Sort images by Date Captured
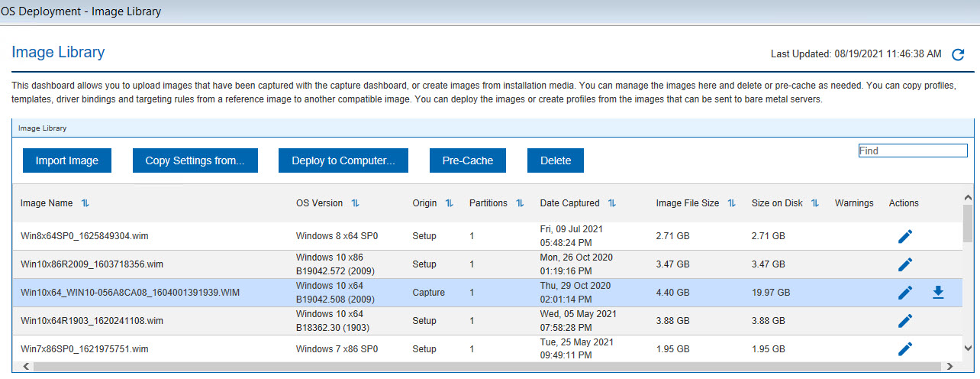 [x=612, y=203]
